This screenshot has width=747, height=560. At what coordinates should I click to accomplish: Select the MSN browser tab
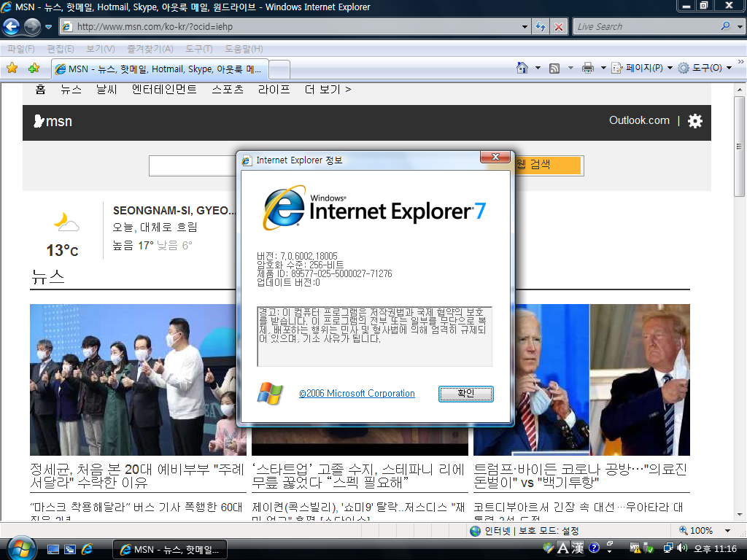tap(160, 69)
